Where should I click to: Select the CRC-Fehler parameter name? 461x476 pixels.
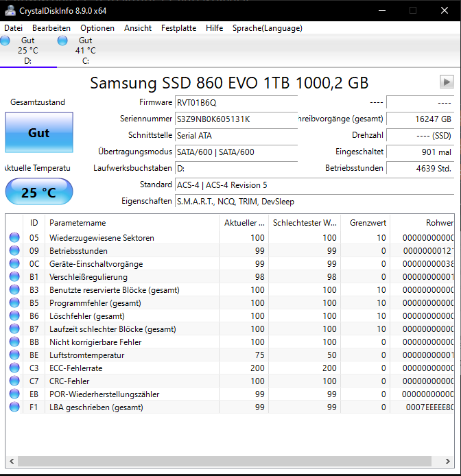click(x=69, y=381)
